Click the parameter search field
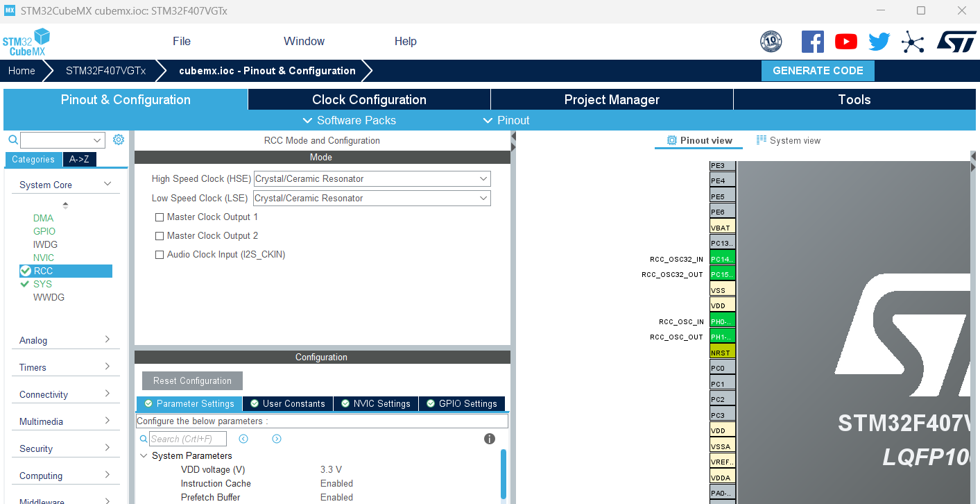The width and height of the screenshot is (980, 504). 188,439
